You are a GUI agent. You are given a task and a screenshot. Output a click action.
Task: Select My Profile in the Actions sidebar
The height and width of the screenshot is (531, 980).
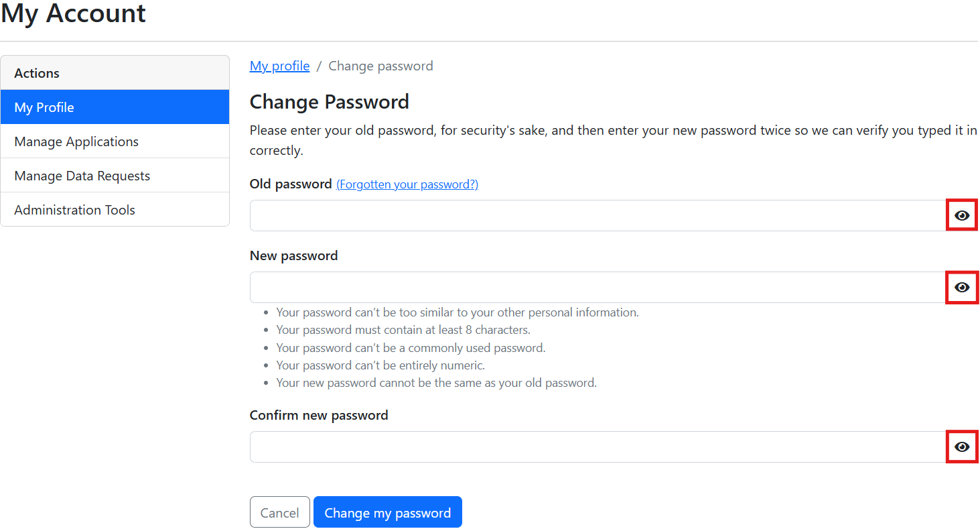115,107
